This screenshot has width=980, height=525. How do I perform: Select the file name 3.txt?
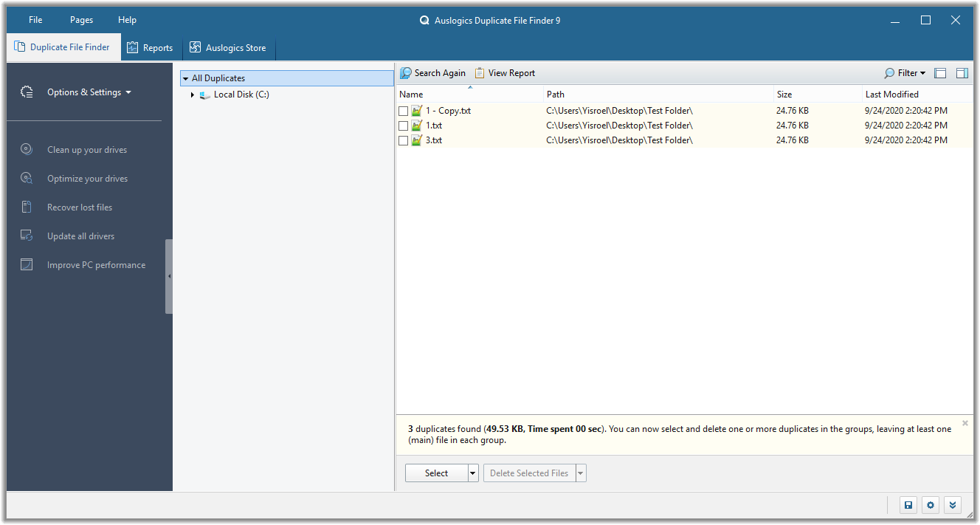[434, 140]
